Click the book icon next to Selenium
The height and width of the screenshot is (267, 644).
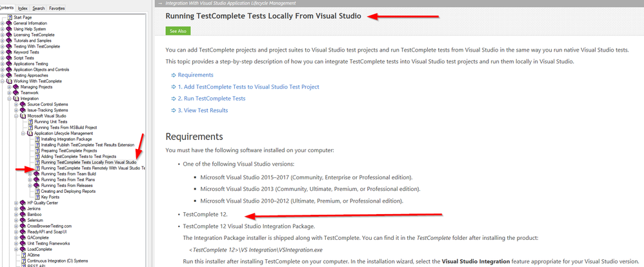tap(23, 220)
